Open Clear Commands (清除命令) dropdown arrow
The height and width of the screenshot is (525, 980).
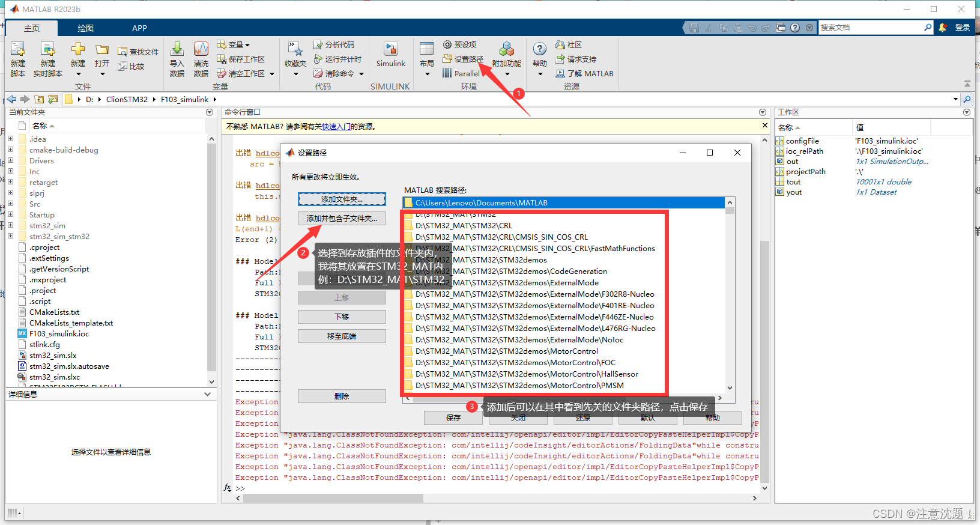(361, 74)
